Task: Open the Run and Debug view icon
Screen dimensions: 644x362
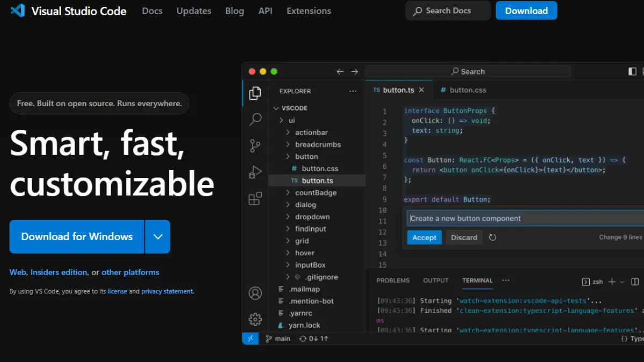Action: point(255,172)
